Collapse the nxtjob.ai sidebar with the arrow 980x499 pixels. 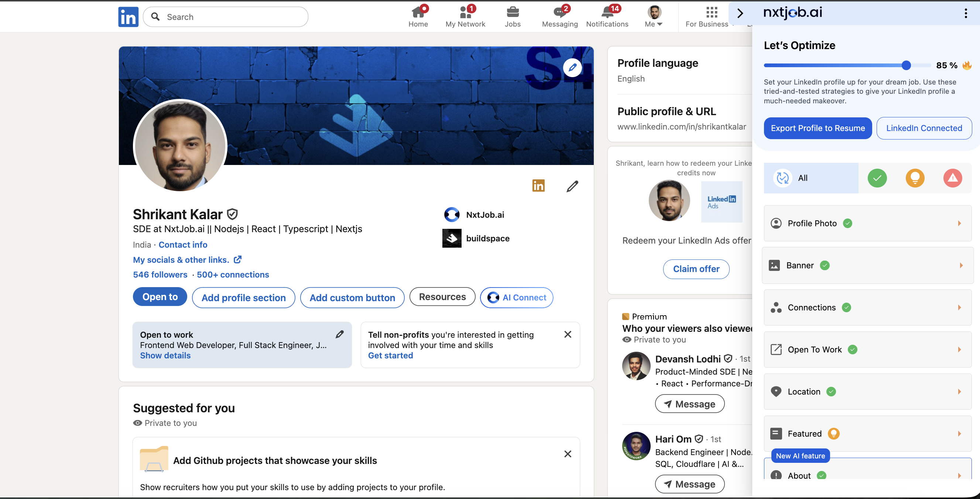click(740, 13)
